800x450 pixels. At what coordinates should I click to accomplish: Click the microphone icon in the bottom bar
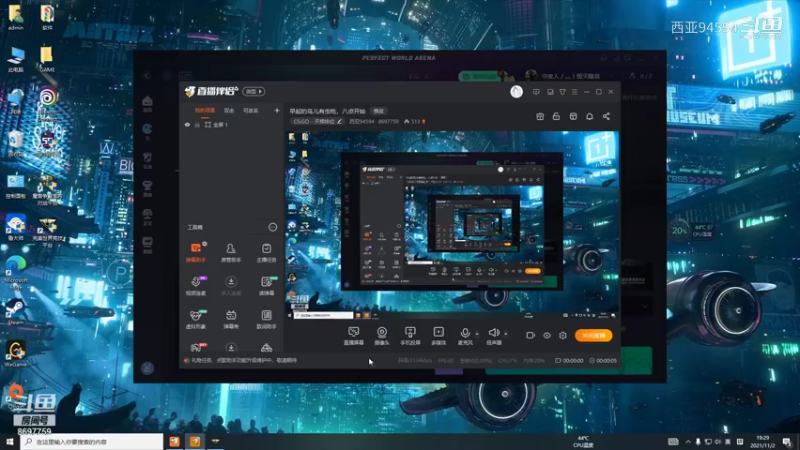coord(465,333)
